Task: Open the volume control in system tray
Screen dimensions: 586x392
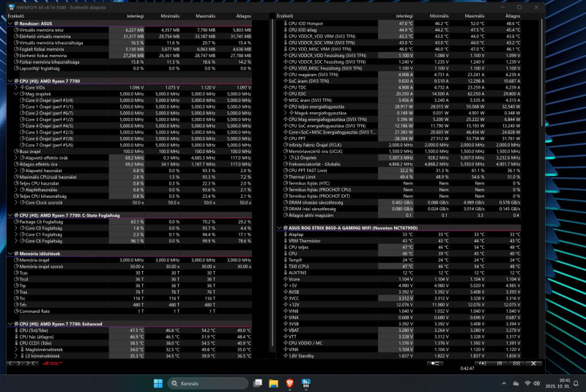Action: 537,383
